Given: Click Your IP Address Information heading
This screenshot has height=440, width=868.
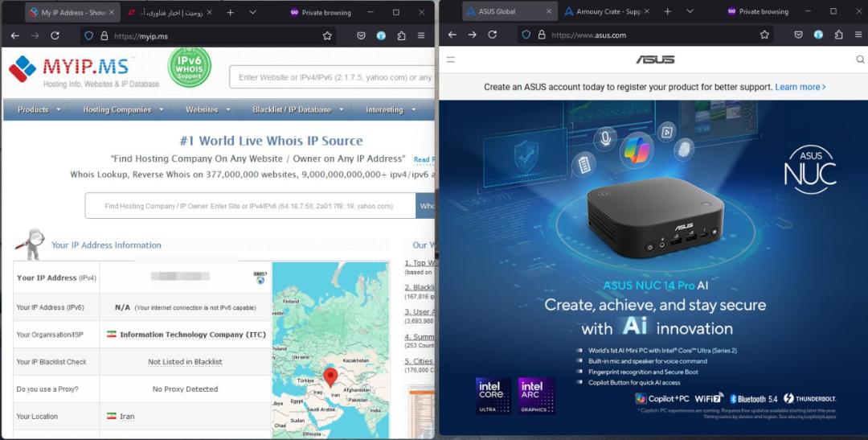Looking at the screenshot, I should (106, 245).
